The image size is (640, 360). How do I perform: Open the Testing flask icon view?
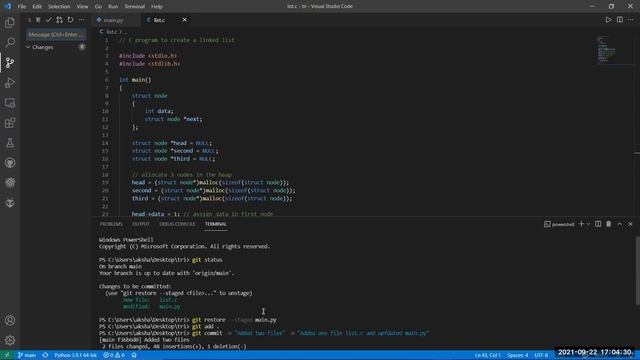tap(10, 143)
